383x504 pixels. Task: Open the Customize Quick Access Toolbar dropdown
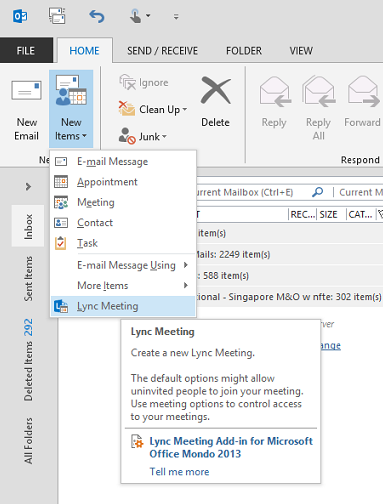(x=176, y=16)
